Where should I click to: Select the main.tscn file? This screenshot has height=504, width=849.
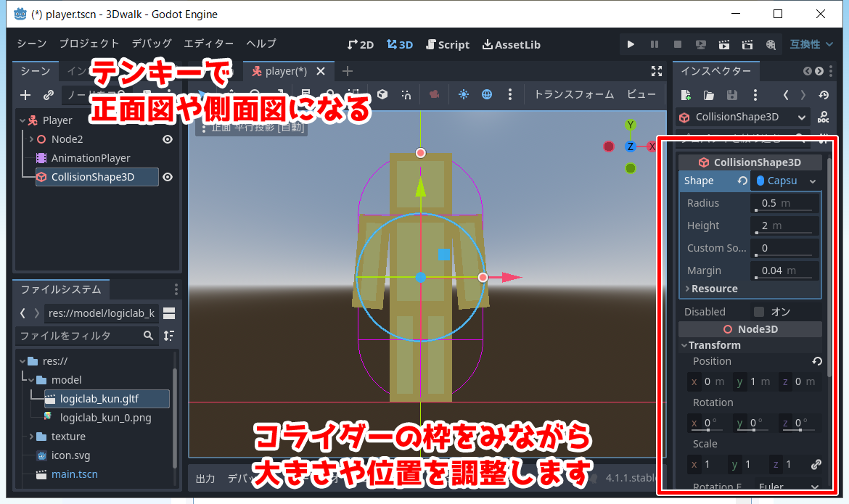point(74,474)
